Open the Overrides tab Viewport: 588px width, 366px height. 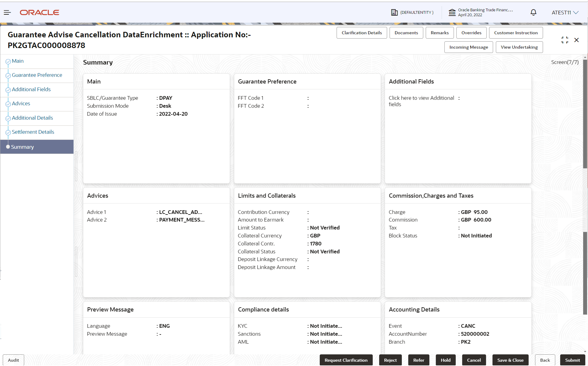[x=471, y=33]
